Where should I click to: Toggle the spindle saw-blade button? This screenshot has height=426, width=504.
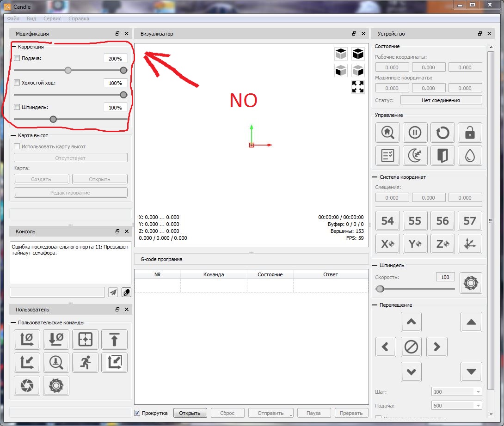point(470,282)
